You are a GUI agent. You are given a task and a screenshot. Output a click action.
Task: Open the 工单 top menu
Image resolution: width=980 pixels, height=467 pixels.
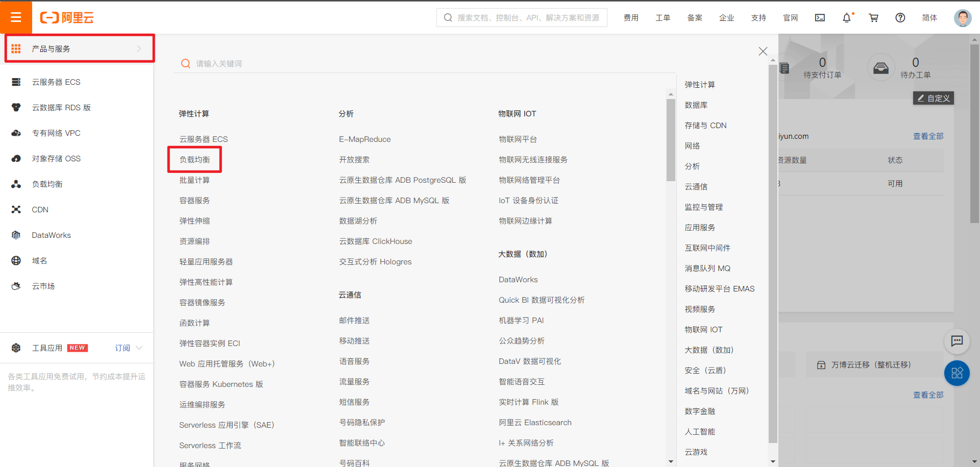663,18
